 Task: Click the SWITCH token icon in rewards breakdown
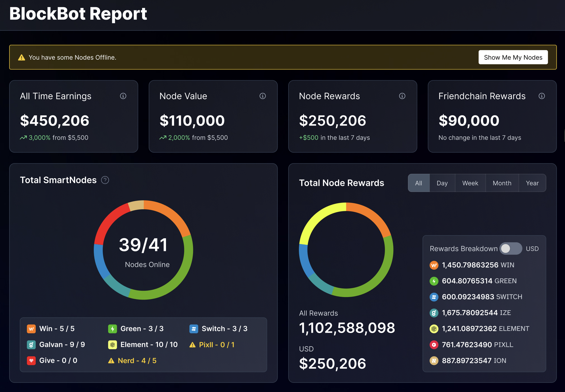pyautogui.click(x=434, y=297)
